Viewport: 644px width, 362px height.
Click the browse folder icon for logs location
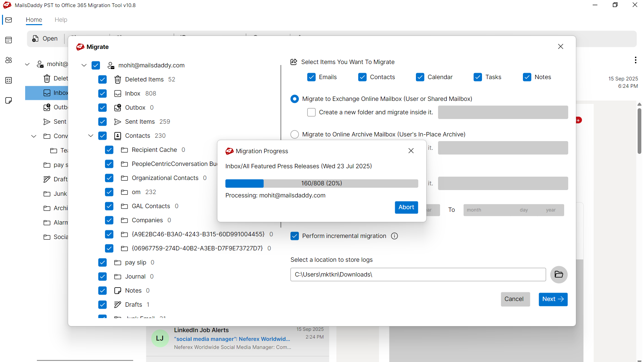coord(559,275)
